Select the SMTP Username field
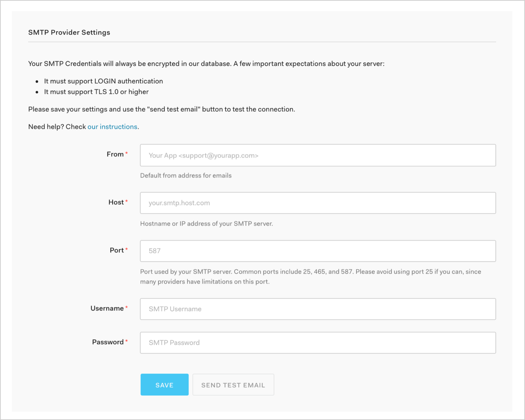This screenshot has height=420, width=525. tap(318, 309)
